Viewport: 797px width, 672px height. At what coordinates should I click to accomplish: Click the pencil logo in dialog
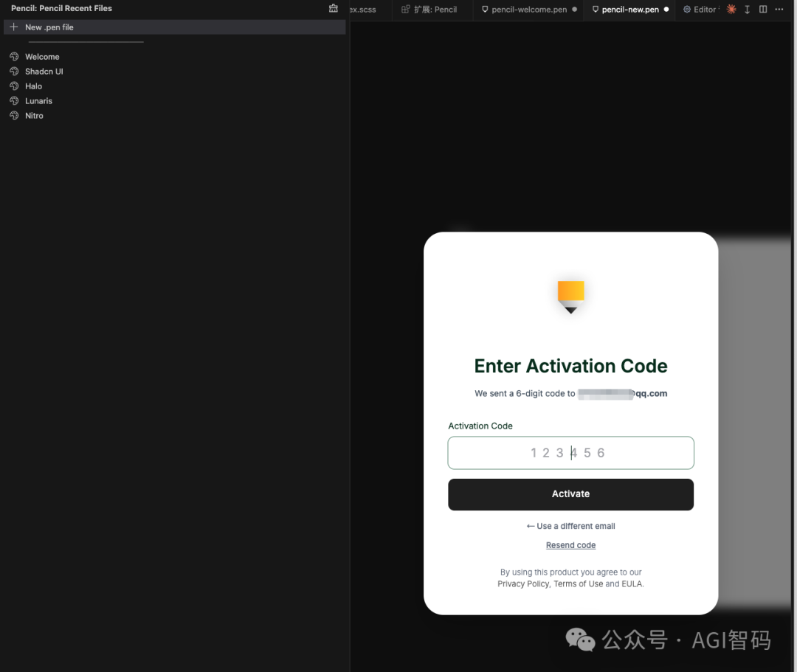(x=570, y=297)
